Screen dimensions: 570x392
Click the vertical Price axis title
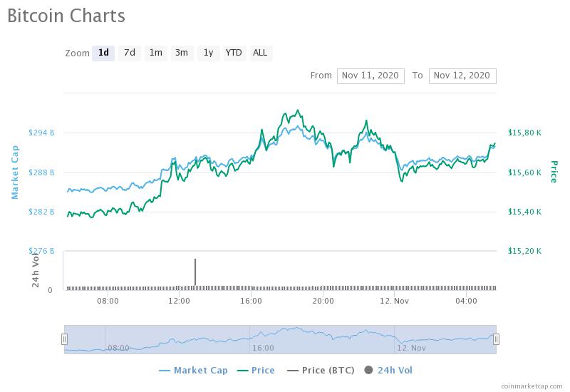coord(554,172)
